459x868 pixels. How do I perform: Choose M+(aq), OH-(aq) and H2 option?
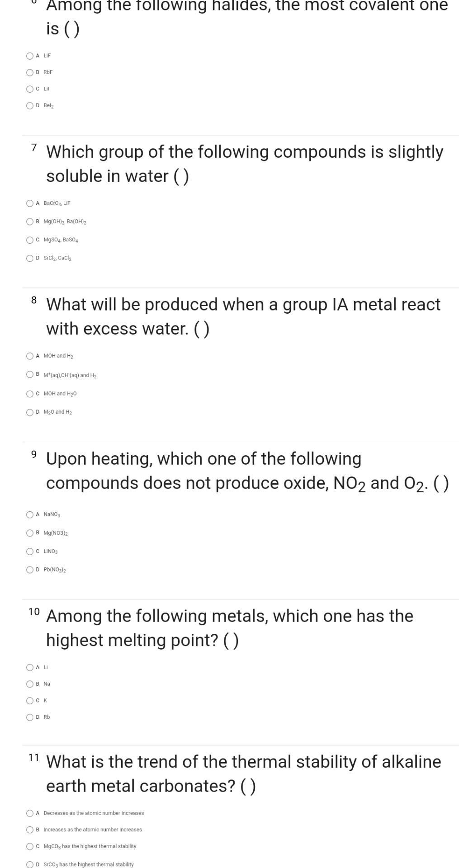30,375
